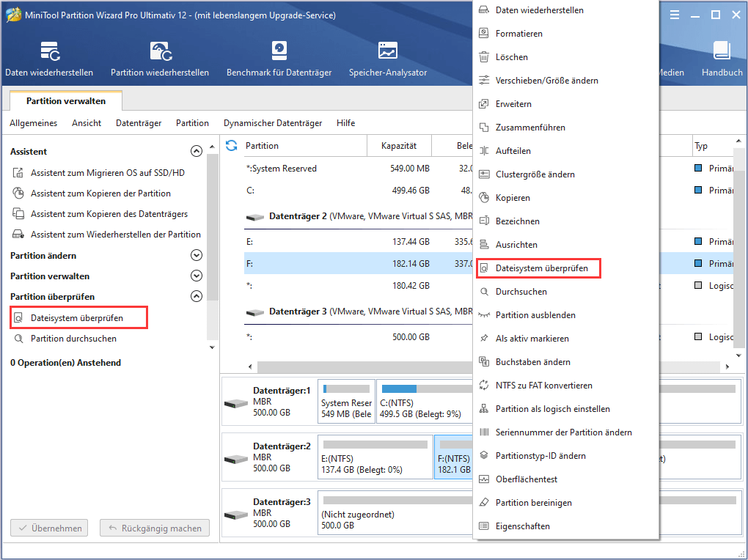Expand the Partition verwalten section
The image size is (748, 560).
click(196, 276)
